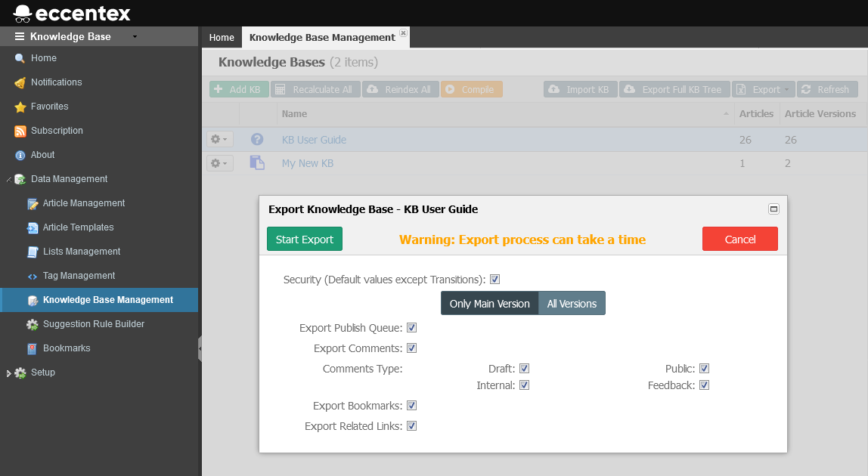
Task: Click the red Cancel button
Action: pyautogui.click(x=740, y=239)
